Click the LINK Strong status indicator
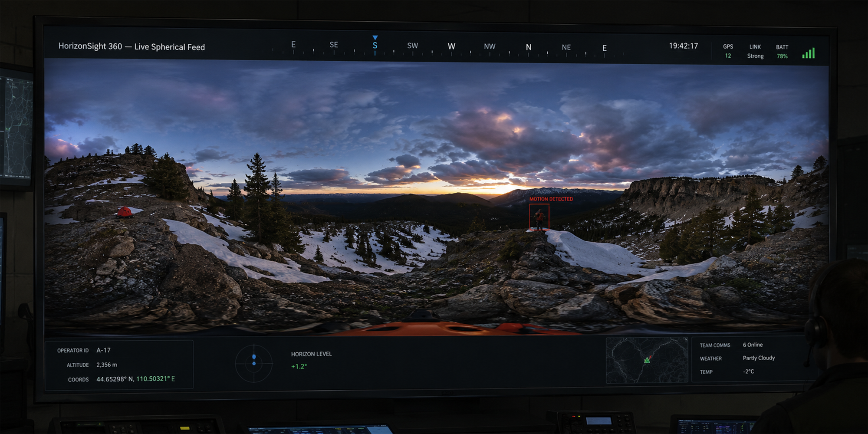This screenshot has width=868, height=434. click(x=755, y=52)
